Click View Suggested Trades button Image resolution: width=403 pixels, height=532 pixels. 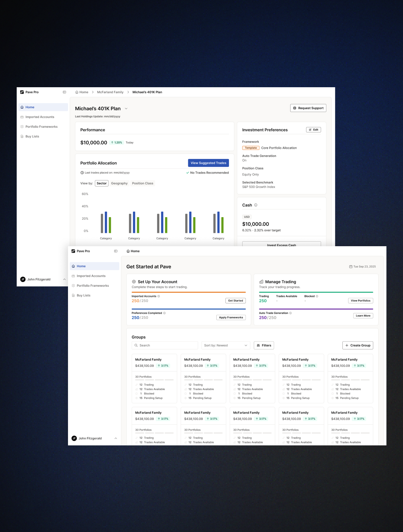pos(209,163)
